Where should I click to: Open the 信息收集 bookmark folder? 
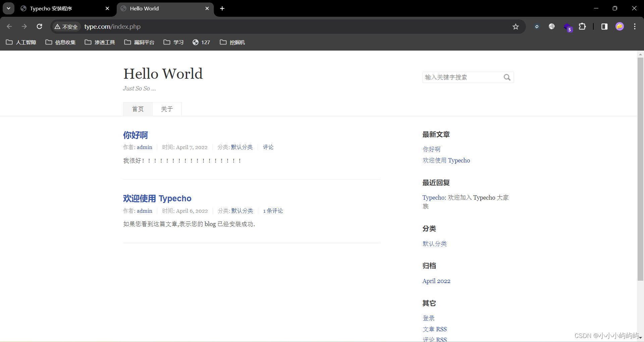[60, 42]
